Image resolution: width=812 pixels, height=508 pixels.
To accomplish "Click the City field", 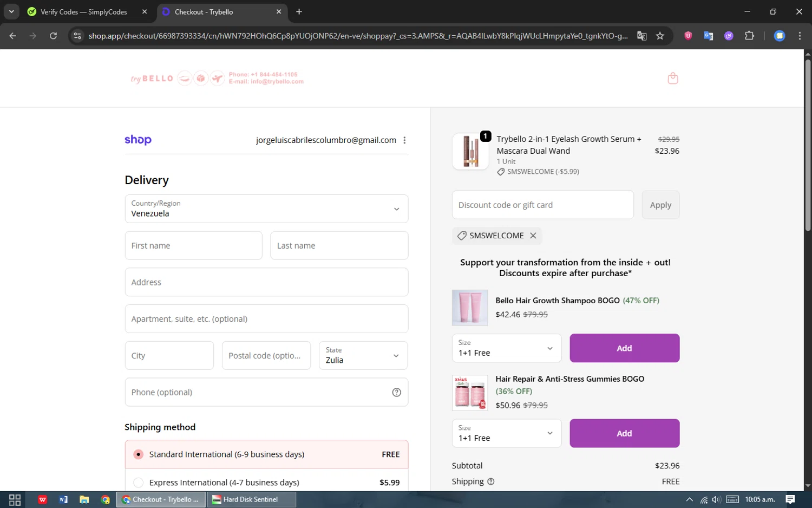I will [169, 355].
